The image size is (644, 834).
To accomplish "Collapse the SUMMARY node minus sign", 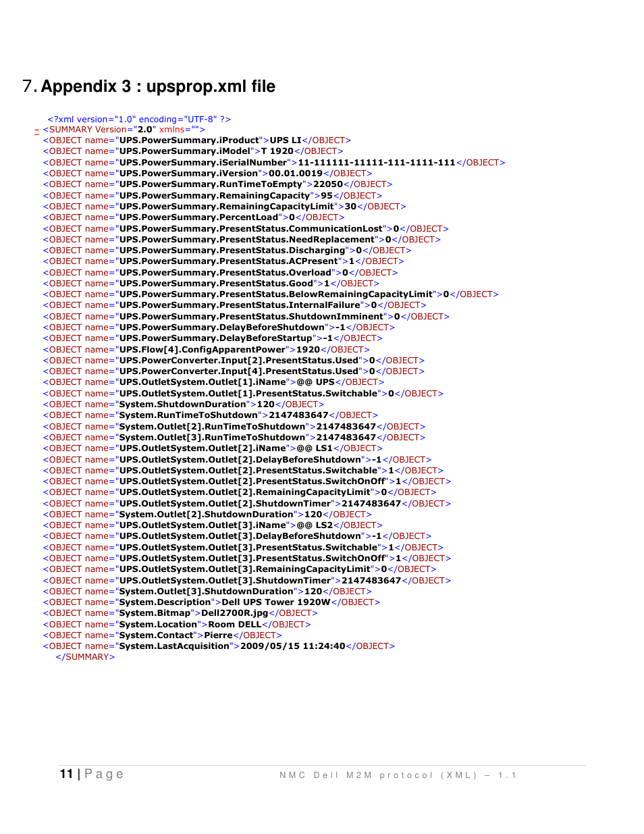I will click(x=36, y=130).
